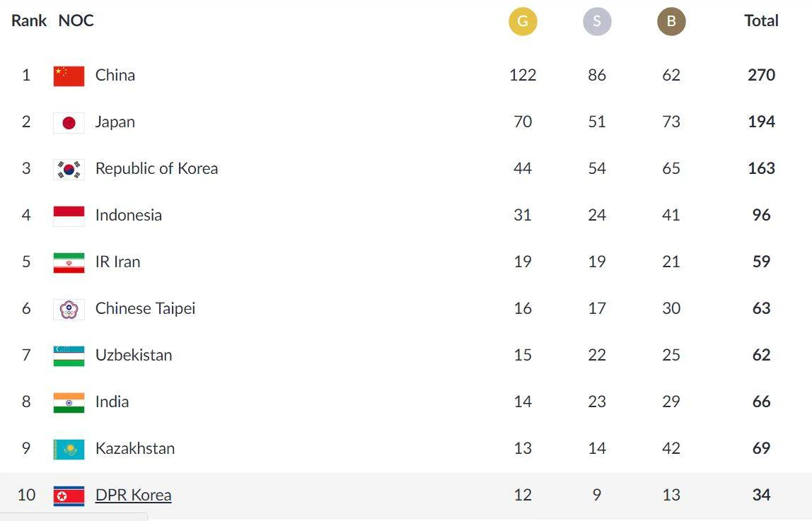812x521 pixels.
Task: Click the DPR Korea flag icon
Action: 69,496
